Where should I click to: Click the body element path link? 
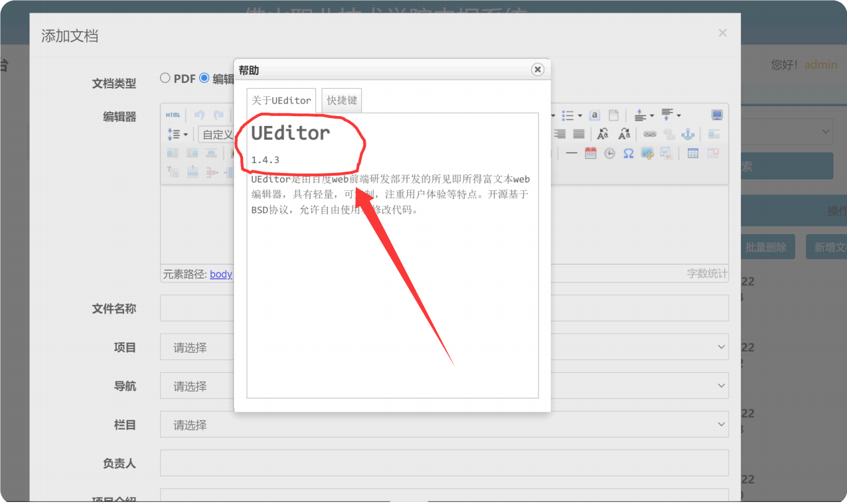pos(221,274)
